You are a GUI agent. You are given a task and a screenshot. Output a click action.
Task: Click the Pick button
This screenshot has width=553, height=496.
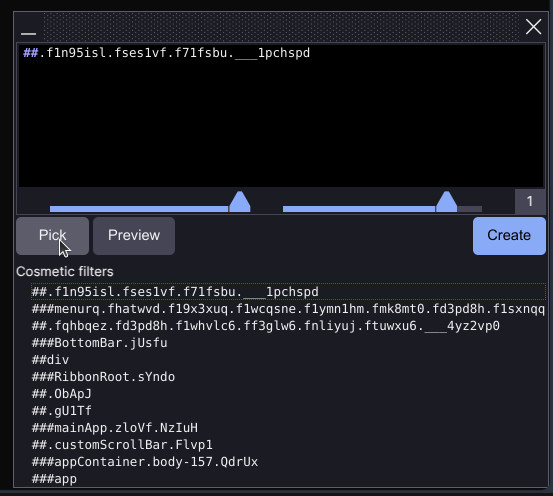52,236
